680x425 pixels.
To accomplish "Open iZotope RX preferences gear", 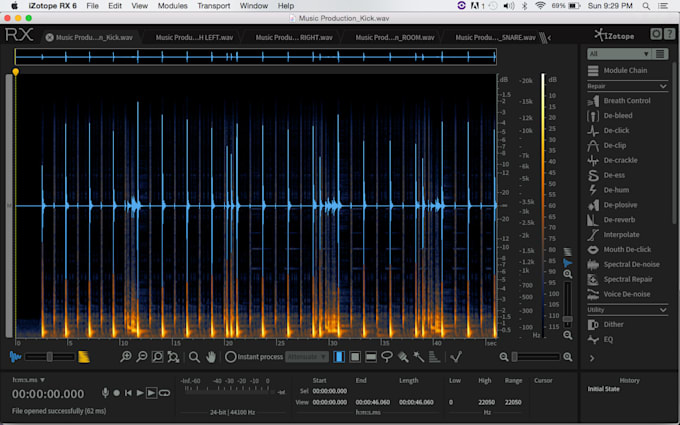I will pos(656,34).
